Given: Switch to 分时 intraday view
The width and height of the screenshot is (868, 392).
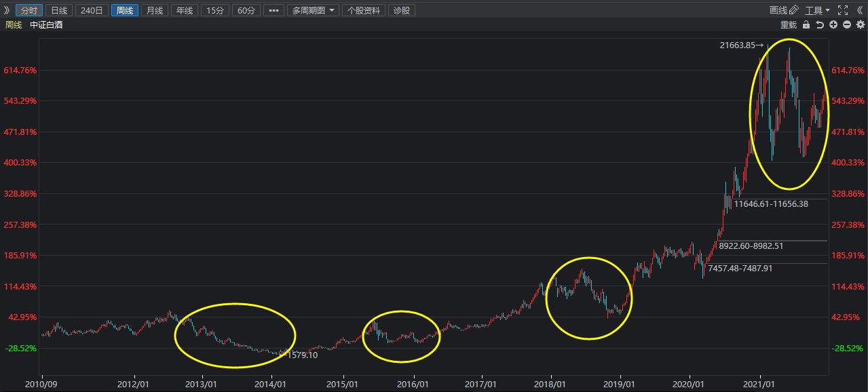Looking at the screenshot, I should click(x=29, y=10).
